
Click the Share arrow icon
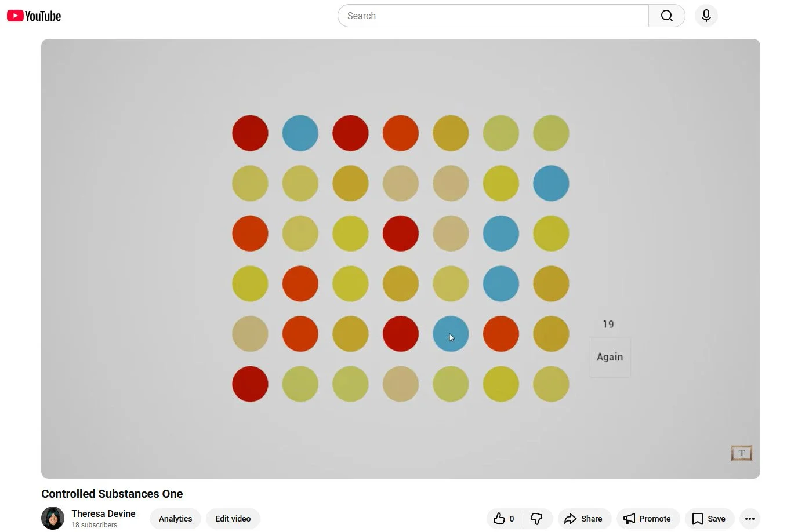571,519
